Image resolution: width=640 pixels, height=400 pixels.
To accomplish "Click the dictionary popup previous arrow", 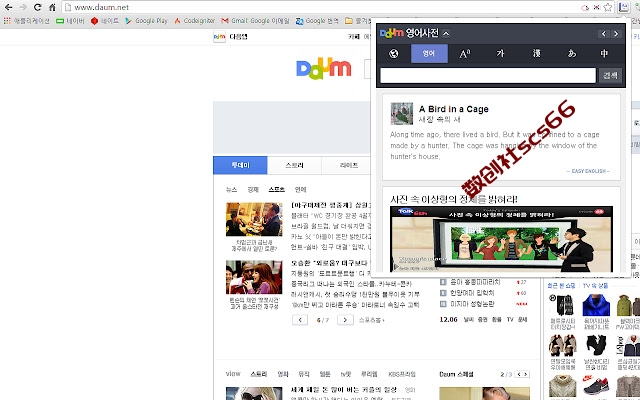I will 604,34.
